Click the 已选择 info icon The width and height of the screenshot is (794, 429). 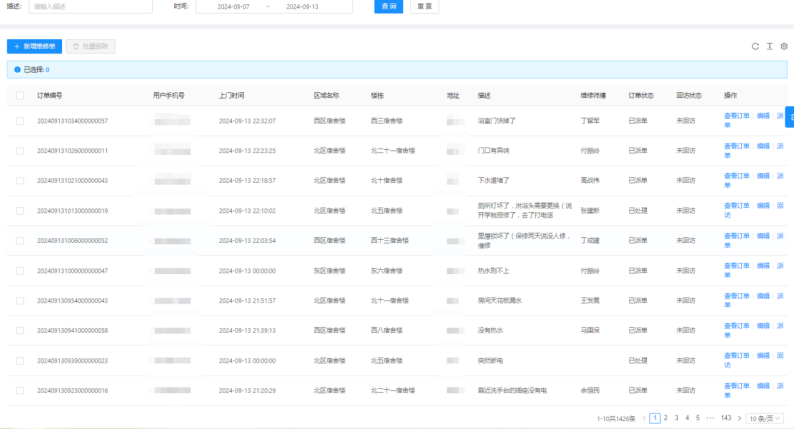coord(17,70)
